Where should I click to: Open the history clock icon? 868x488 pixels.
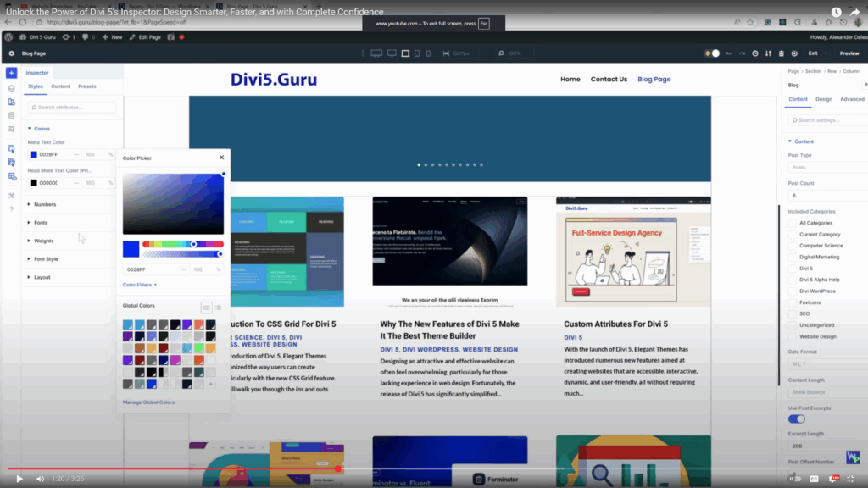click(755, 53)
